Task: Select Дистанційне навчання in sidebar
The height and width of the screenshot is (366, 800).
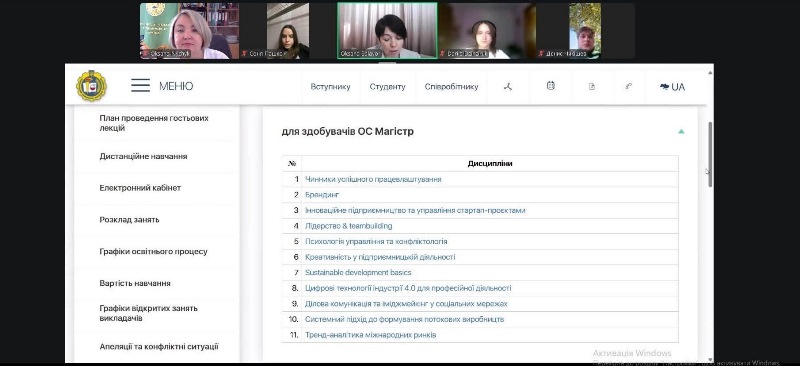Action: point(143,156)
